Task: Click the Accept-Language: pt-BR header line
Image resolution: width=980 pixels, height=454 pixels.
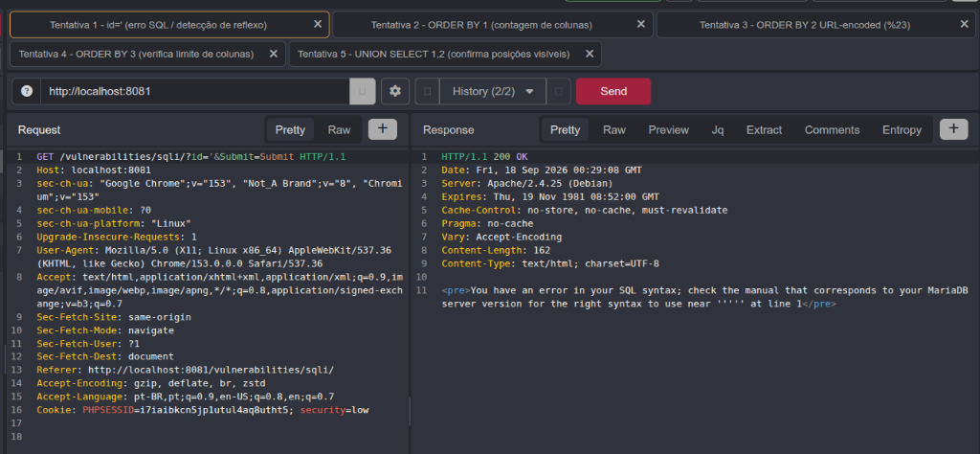Action: (x=185, y=397)
